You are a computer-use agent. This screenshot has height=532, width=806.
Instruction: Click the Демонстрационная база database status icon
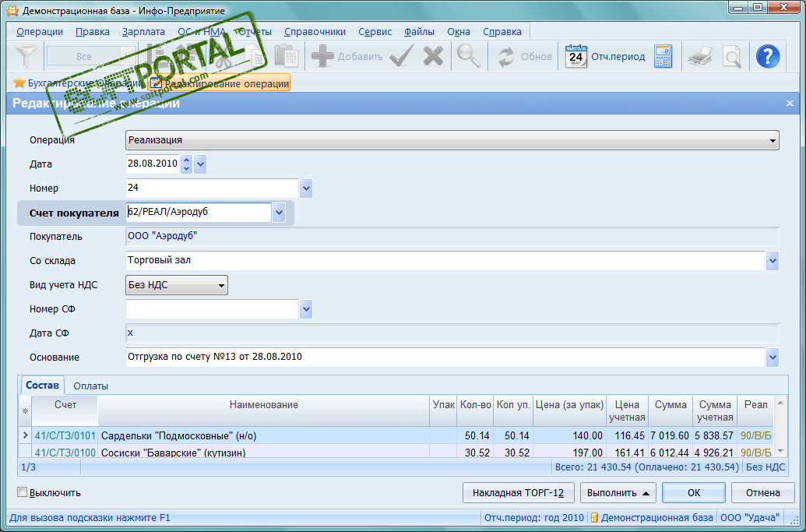tap(594, 518)
